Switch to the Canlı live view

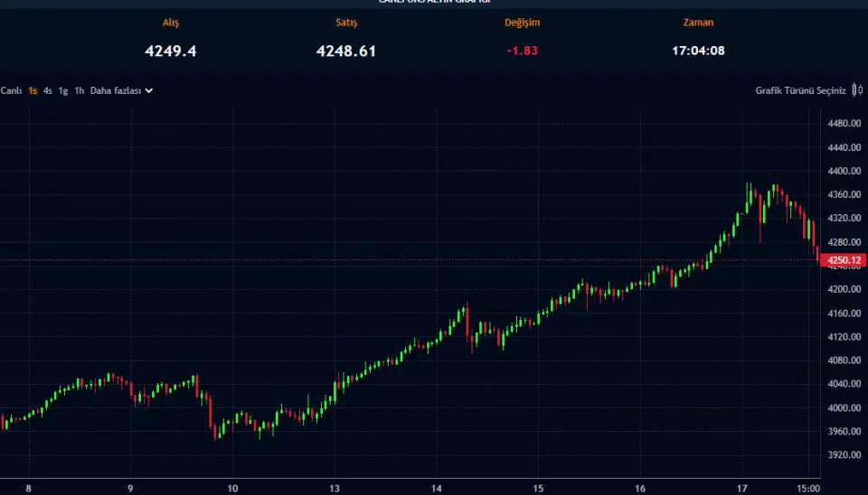(11, 90)
